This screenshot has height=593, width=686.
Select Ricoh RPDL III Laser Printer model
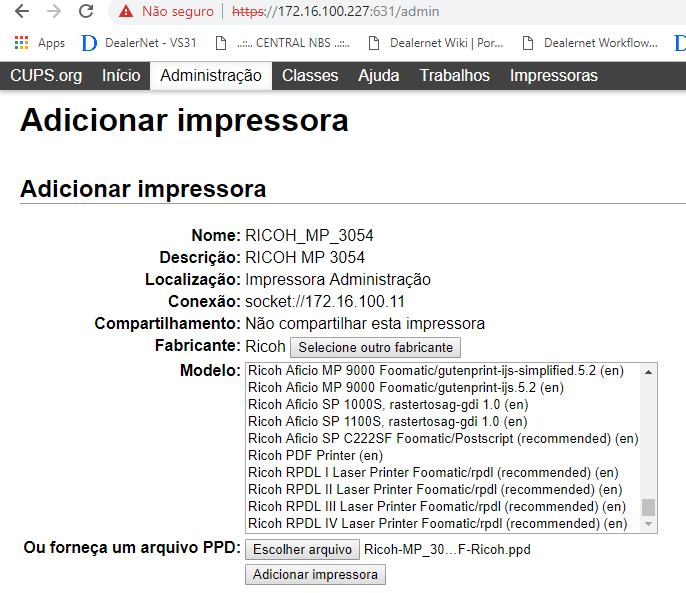[x=443, y=507]
